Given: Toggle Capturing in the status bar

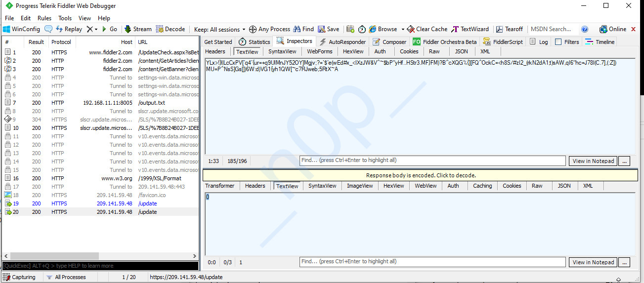Looking at the screenshot, I should click(x=19, y=277).
